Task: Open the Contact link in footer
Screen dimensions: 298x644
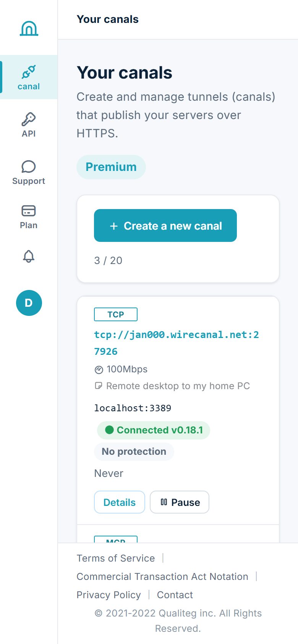Action: (x=175, y=595)
